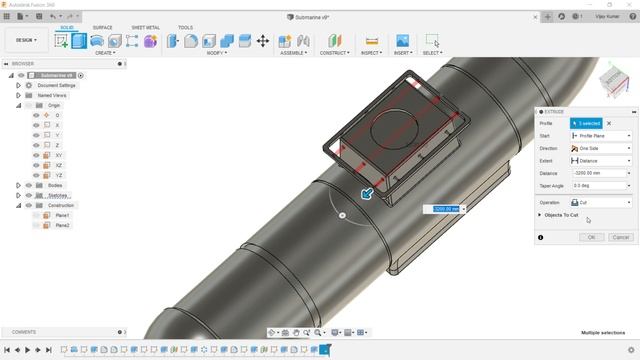This screenshot has height=360, width=640.
Task: Toggle visibility of origin point O
Action: pyautogui.click(x=36, y=115)
